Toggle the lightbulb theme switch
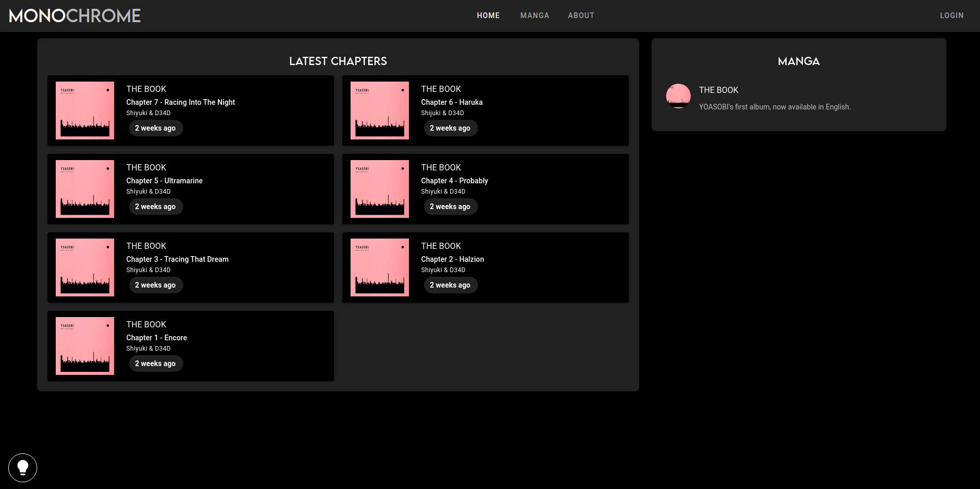This screenshot has width=980, height=489. pos(23,468)
